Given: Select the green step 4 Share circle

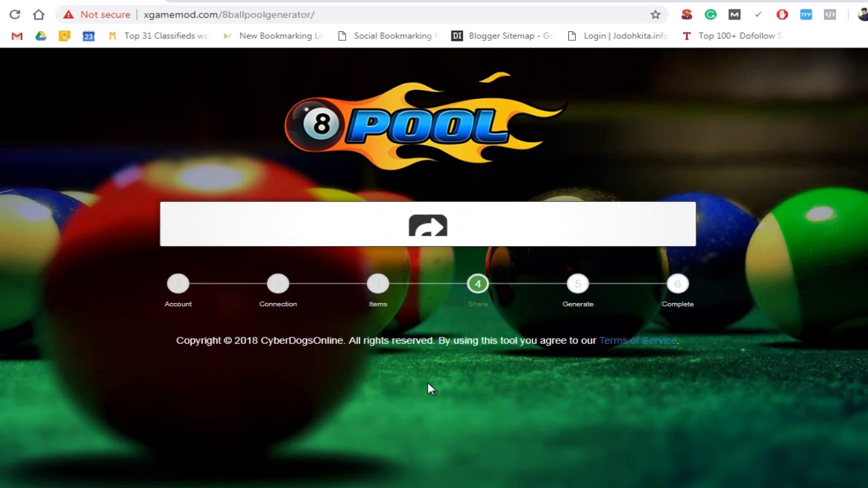Looking at the screenshot, I should pyautogui.click(x=478, y=283).
